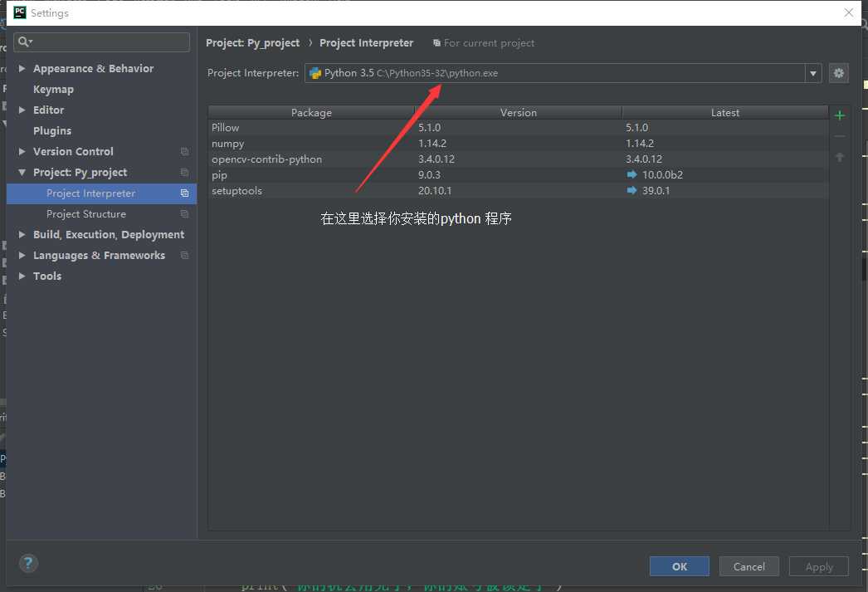Select the Pillow package row
The image size is (868, 592).
click(518, 127)
